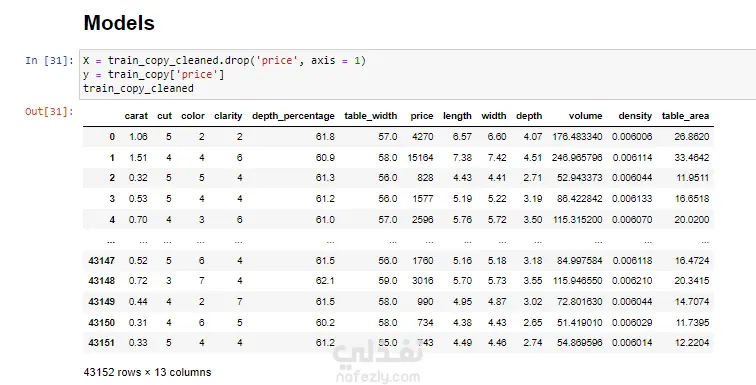Click depth_percentage value 60.9
This screenshot has width=756, height=385.
[325, 158]
